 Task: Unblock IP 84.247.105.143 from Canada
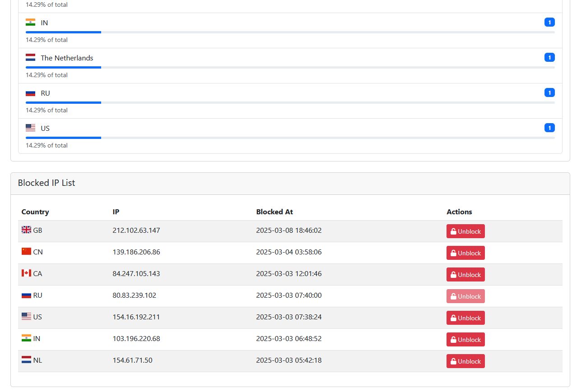point(465,275)
